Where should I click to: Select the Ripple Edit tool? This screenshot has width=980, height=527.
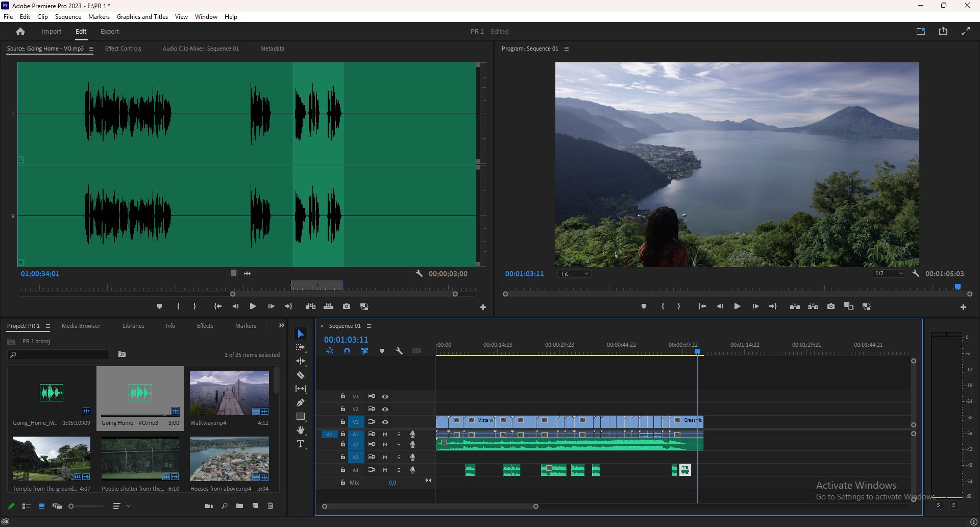click(301, 361)
